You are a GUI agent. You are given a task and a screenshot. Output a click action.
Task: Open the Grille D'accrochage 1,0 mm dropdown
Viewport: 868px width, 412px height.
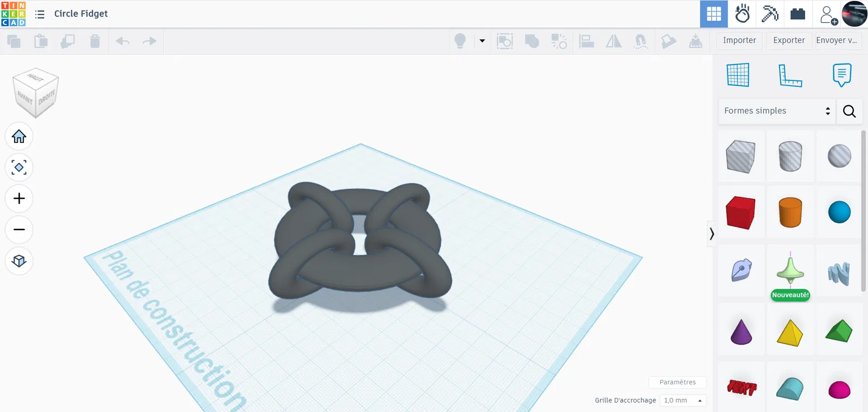click(682, 400)
